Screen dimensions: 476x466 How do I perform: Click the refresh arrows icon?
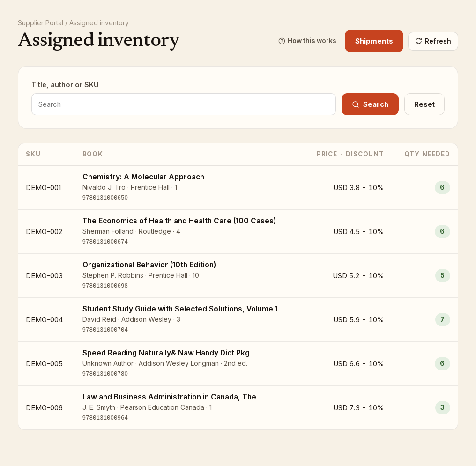pyautogui.click(x=419, y=41)
